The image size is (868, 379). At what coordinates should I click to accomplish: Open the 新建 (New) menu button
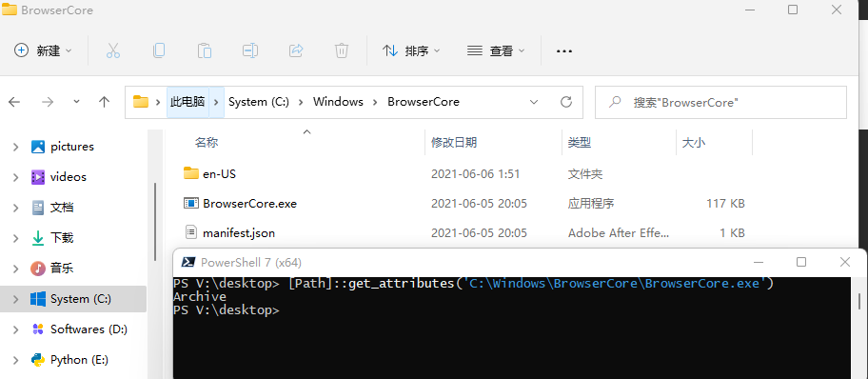[x=43, y=51]
